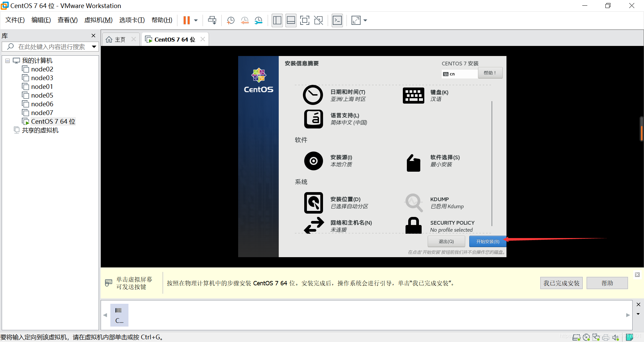Open 日期和时间 settings via clock icon
Screen dimensions: 644x342
click(x=313, y=95)
